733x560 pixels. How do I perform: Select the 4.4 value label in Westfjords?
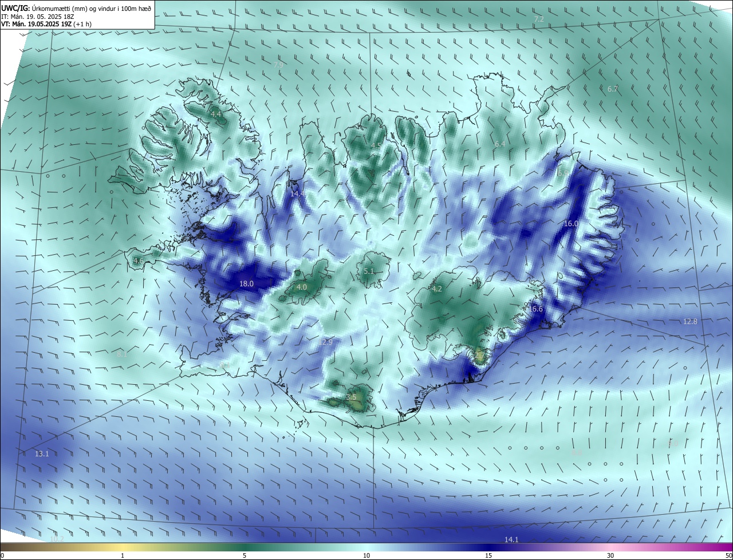(216, 115)
